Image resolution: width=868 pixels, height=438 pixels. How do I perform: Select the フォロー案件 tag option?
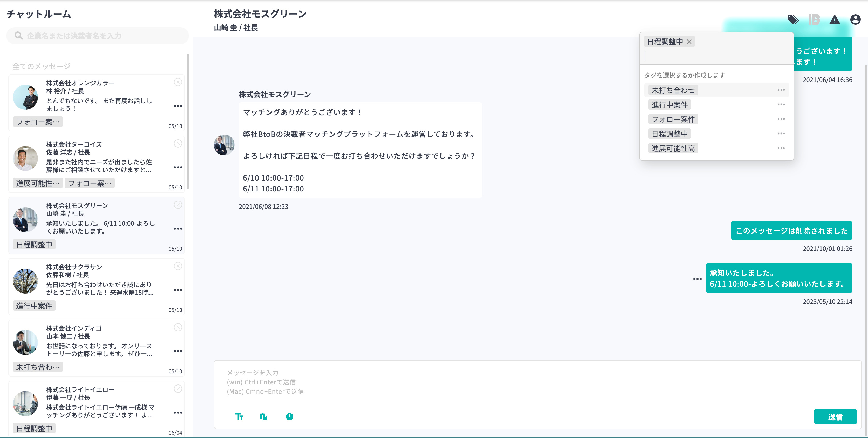coord(673,119)
